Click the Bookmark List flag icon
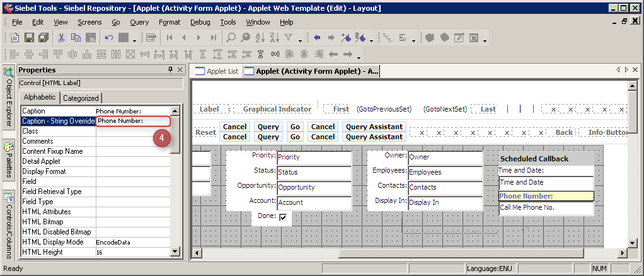644x276 pixels. [360, 38]
